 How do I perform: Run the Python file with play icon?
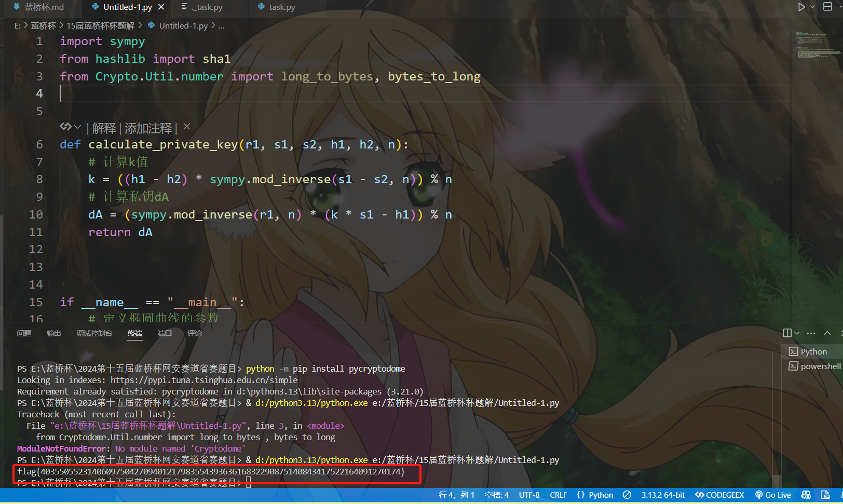tap(801, 7)
